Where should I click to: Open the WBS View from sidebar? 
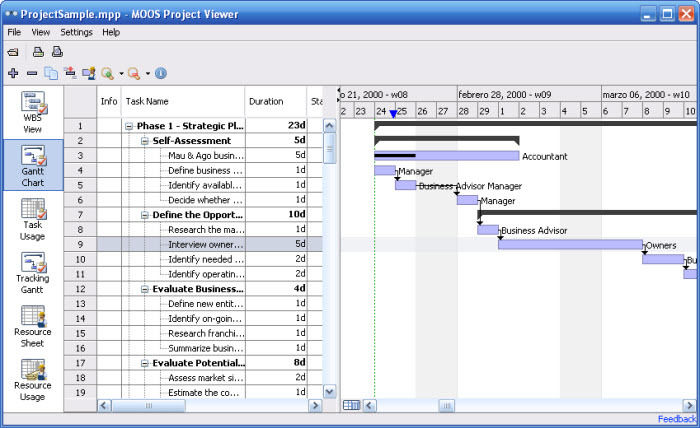33,112
